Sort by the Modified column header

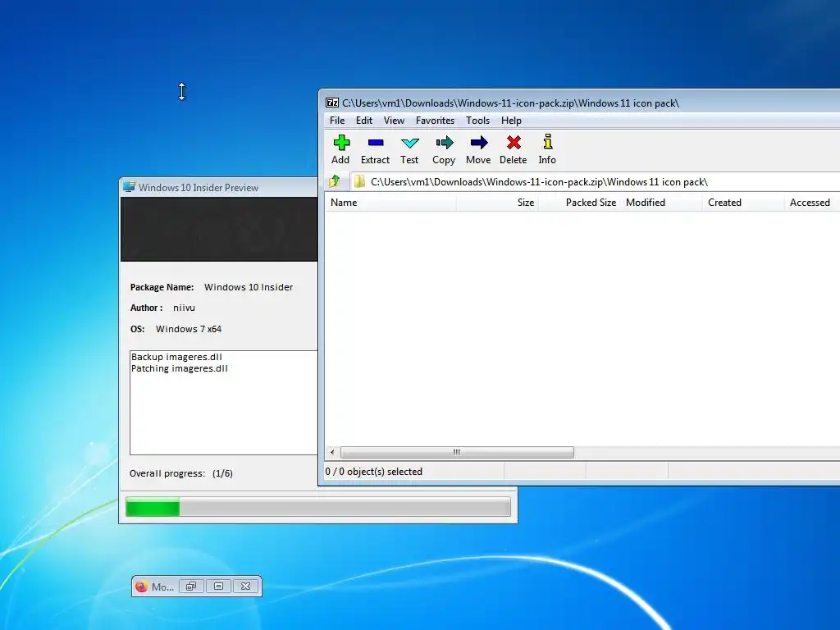pyautogui.click(x=661, y=203)
